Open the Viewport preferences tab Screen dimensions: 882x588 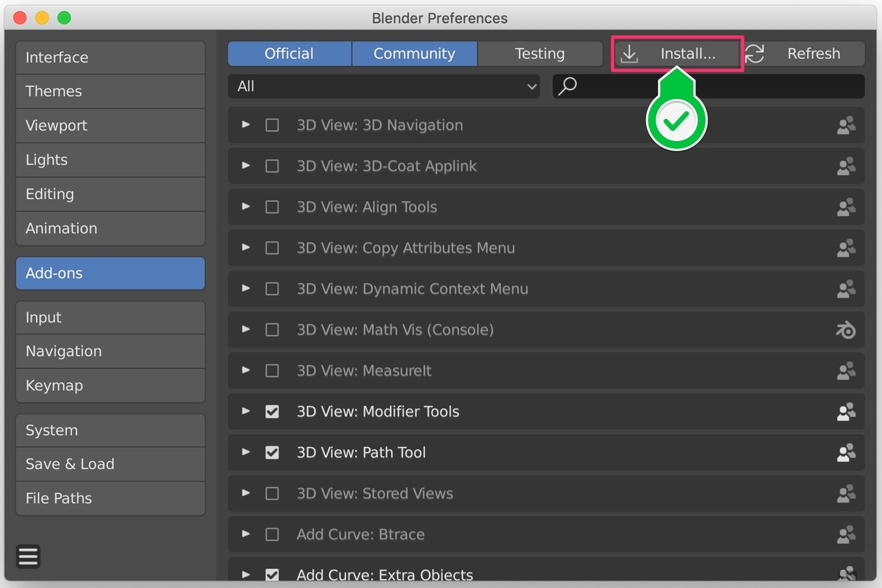110,125
